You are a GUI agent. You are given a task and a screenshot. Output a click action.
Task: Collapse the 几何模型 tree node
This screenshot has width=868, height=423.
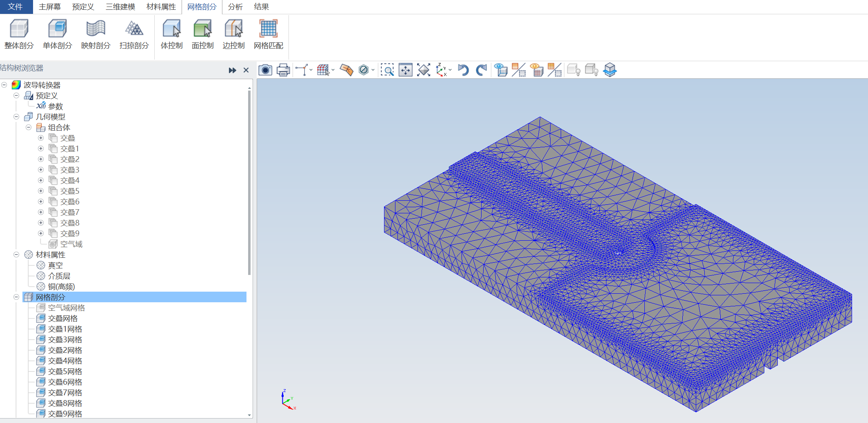click(16, 117)
